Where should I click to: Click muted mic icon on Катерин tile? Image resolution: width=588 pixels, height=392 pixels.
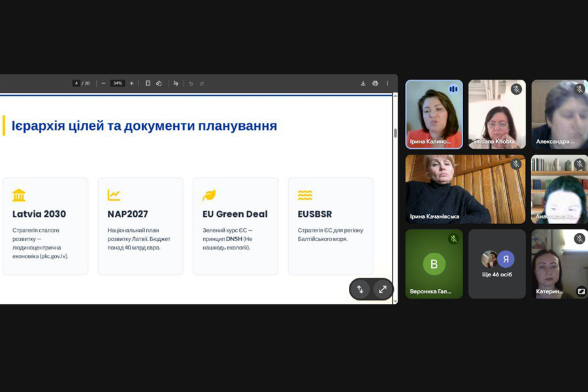(x=580, y=238)
